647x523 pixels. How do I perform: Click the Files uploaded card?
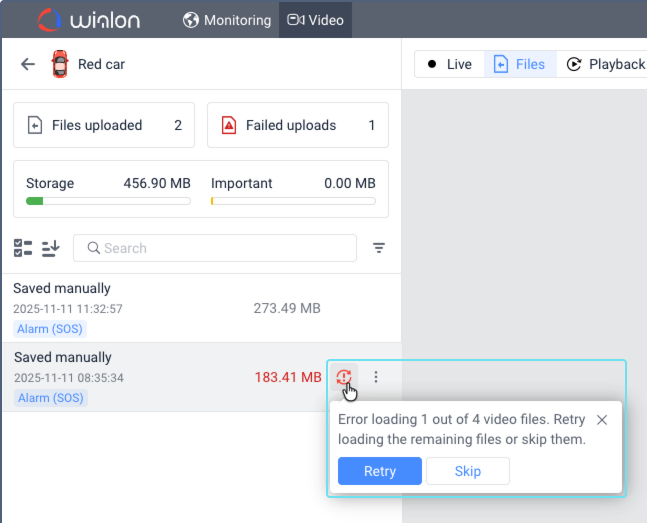point(104,125)
